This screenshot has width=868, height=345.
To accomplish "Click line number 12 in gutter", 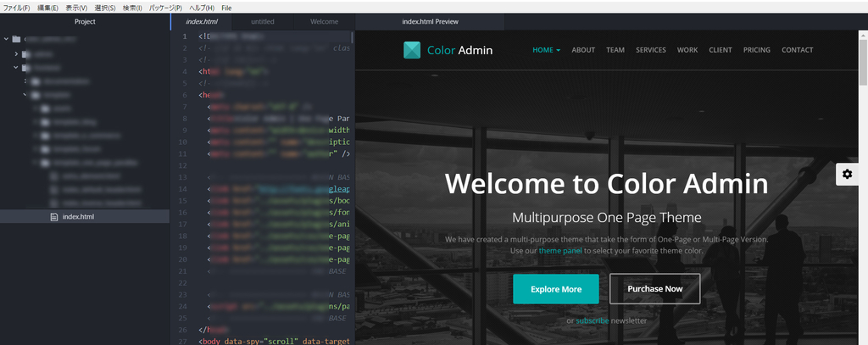I will [184, 165].
